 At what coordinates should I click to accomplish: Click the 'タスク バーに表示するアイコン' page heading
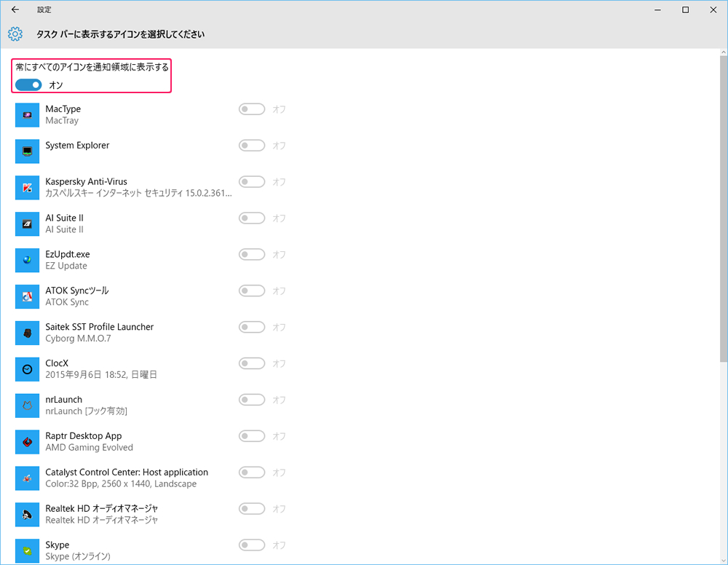[120, 34]
